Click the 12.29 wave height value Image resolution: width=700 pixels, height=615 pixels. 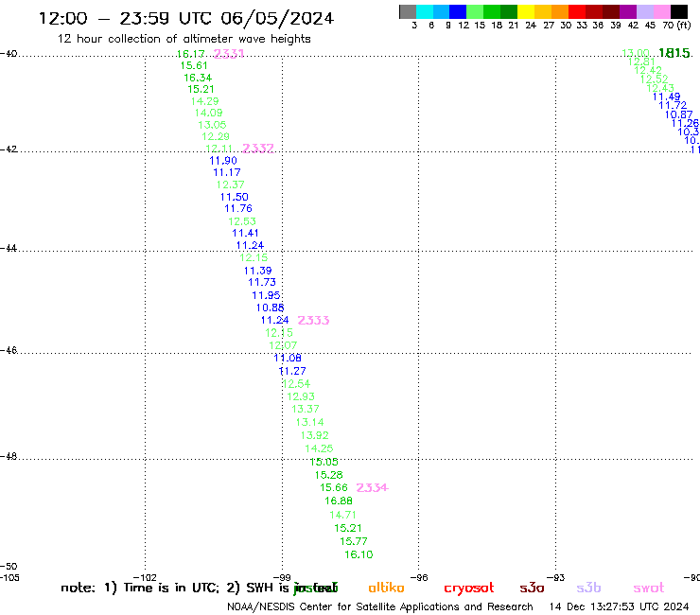(216, 136)
